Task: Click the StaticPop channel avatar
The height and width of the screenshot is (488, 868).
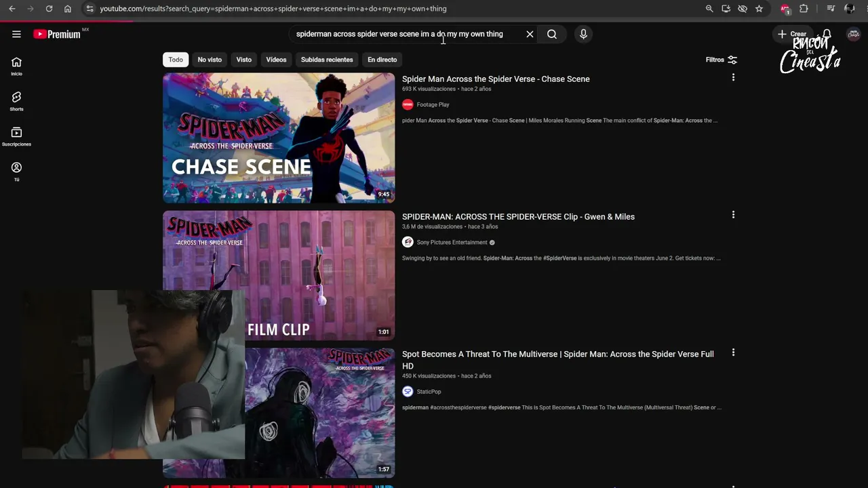Action: pyautogui.click(x=408, y=392)
